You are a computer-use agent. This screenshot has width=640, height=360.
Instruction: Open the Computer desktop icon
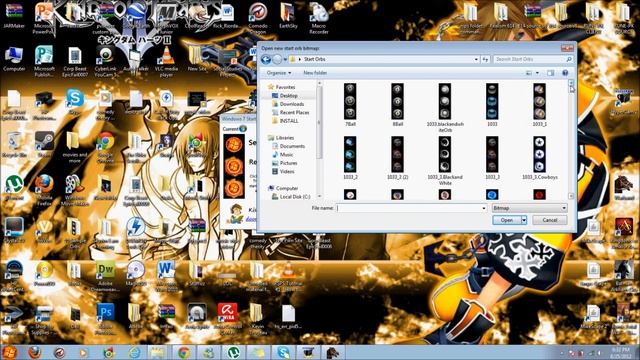tap(14, 59)
